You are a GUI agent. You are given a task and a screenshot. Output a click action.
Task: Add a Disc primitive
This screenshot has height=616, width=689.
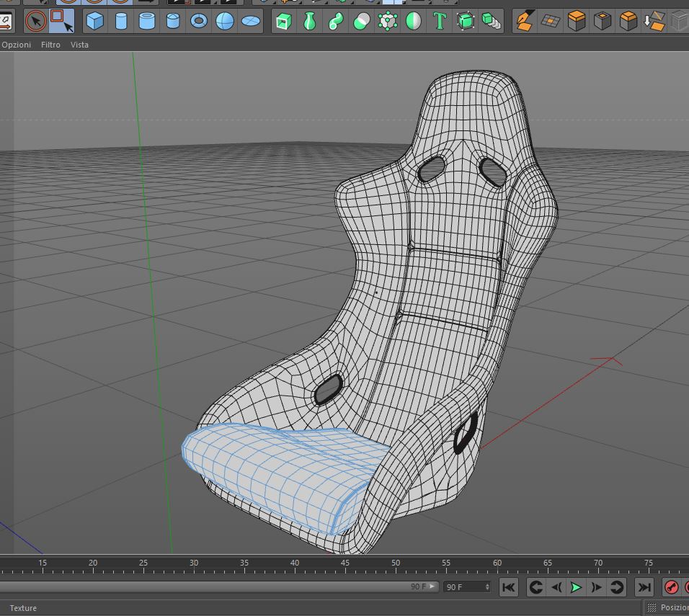tap(251, 21)
